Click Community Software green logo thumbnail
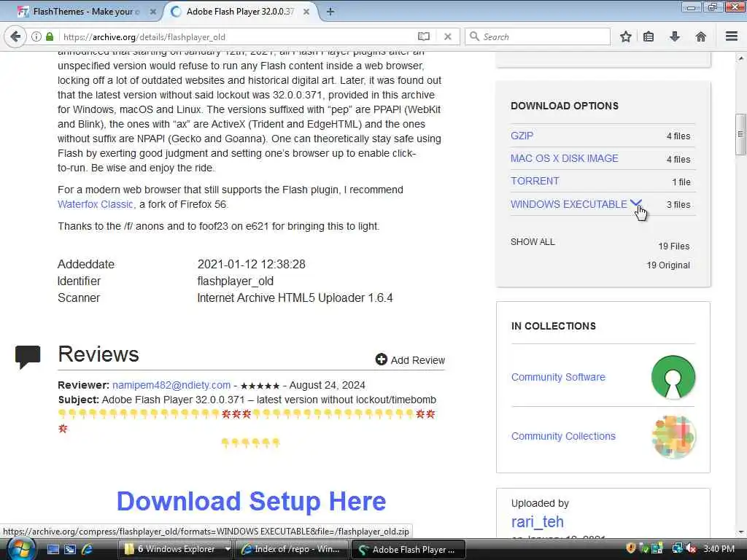 (673, 377)
